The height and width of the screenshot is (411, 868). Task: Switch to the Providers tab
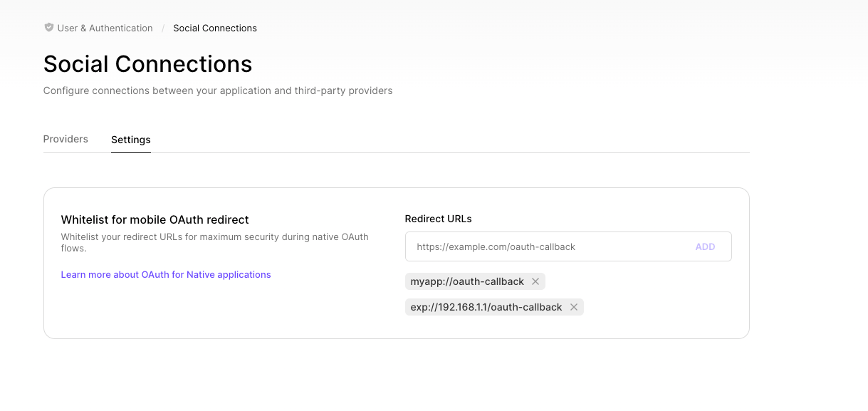[66, 139]
